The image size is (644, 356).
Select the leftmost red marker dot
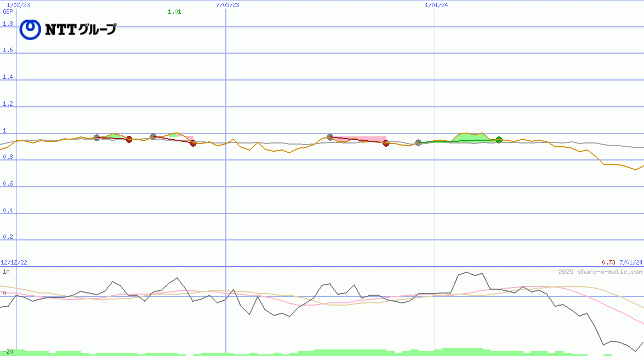[x=129, y=139]
